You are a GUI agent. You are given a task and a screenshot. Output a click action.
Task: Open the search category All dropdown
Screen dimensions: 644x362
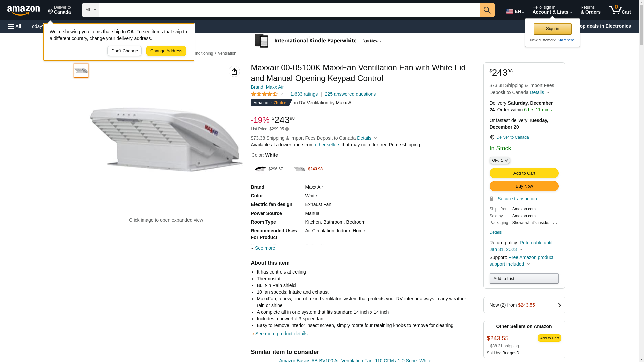click(90, 10)
